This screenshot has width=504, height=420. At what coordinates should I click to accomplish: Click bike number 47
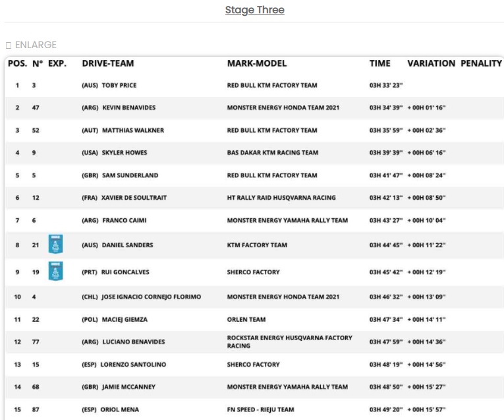click(x=36, y=107)
